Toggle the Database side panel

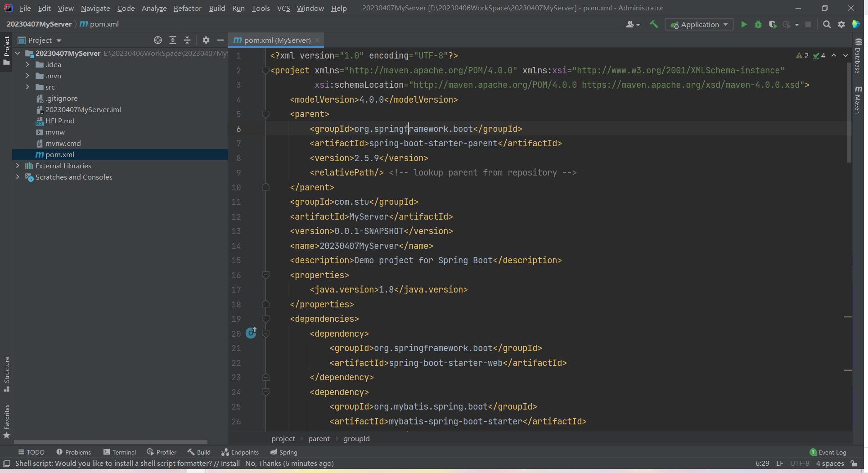tap(859, 56)
